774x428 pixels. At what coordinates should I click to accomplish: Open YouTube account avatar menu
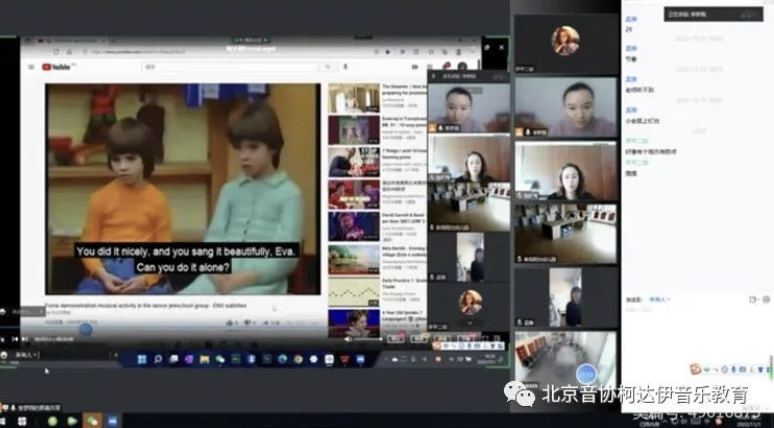point(462,66)
